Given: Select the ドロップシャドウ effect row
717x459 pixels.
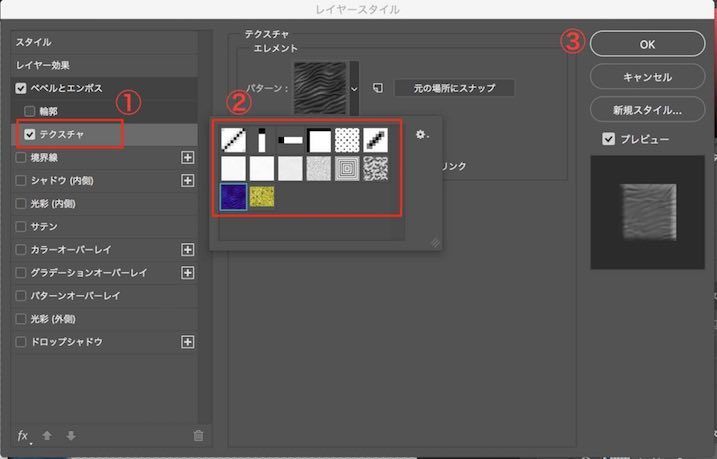Looking at the screenshot, I should [104, 342].
